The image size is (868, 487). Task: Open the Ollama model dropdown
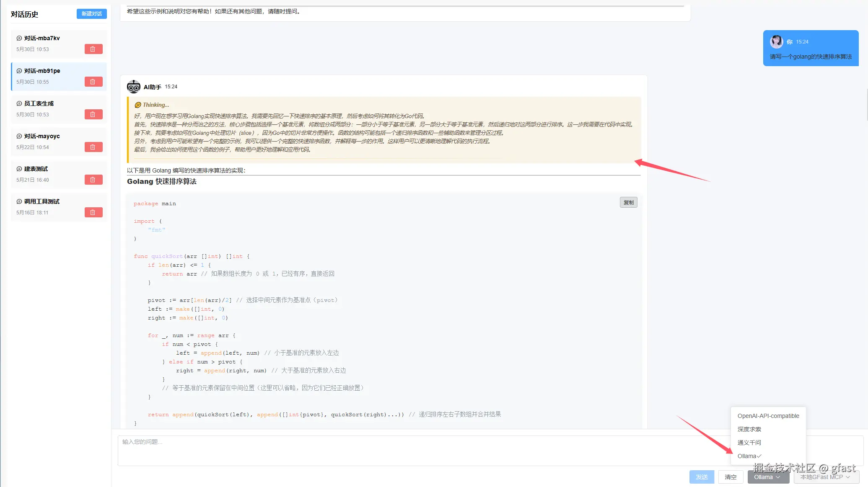767,477
